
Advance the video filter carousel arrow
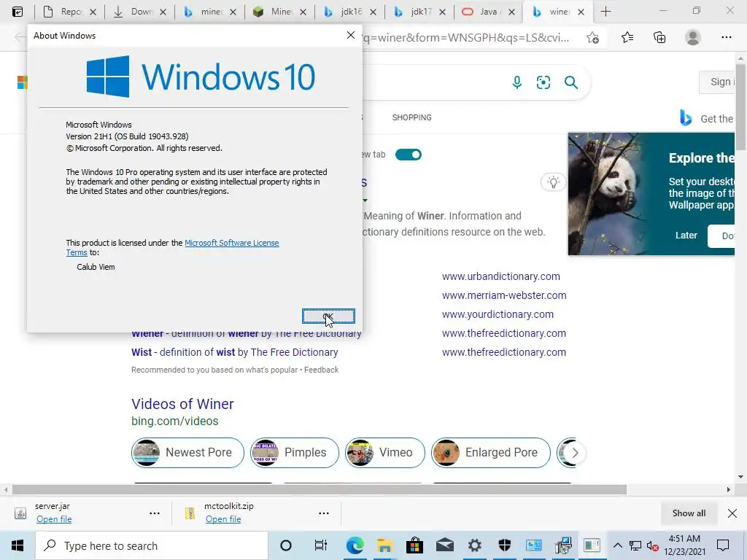pos(575,453)
